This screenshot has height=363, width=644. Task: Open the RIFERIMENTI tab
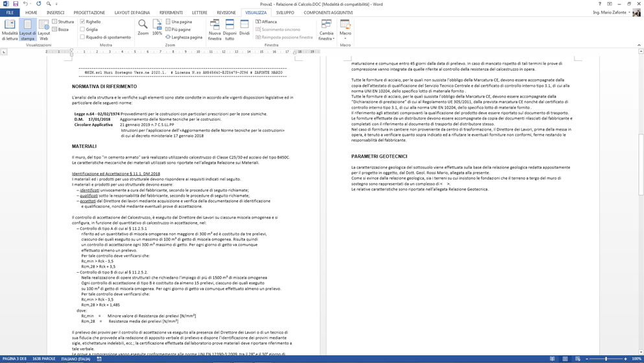coord(171,13)
